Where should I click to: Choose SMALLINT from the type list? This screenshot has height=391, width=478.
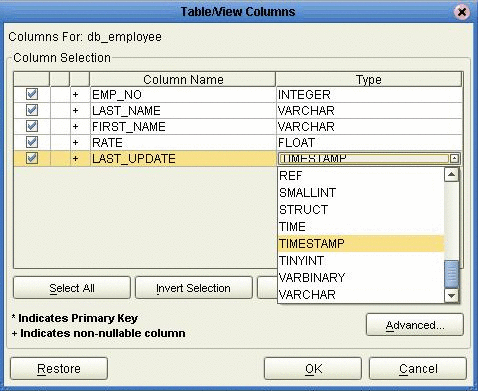tap(361, 193)
